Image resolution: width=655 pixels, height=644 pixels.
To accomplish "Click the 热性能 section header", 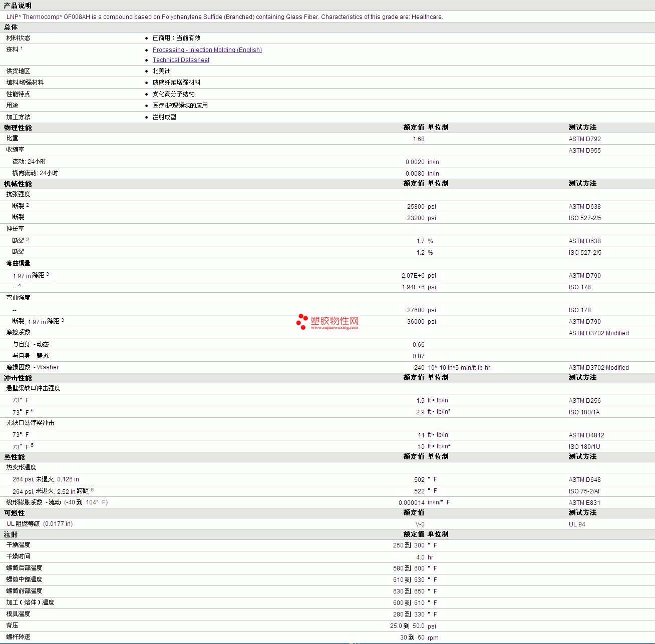I will (14, 457).
